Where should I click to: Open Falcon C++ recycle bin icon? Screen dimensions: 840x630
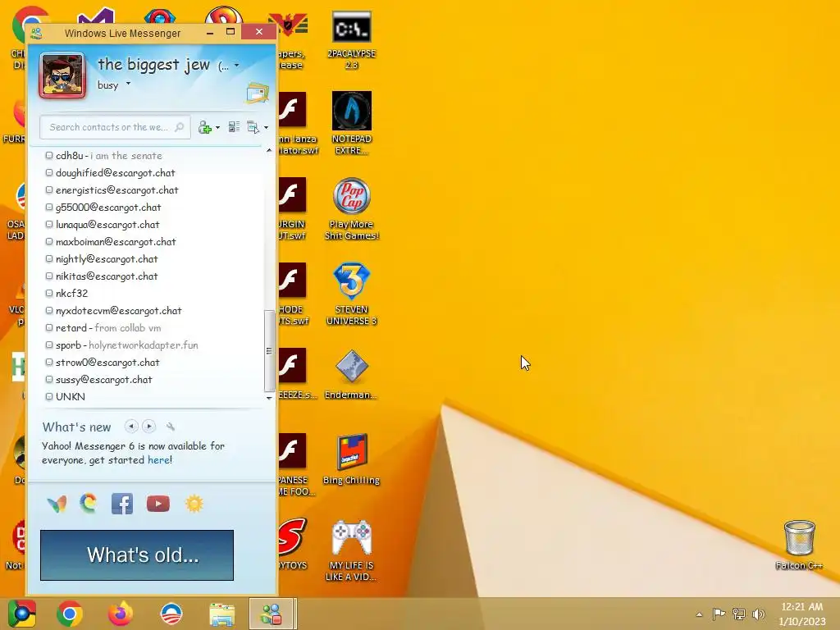click(799, 545)
